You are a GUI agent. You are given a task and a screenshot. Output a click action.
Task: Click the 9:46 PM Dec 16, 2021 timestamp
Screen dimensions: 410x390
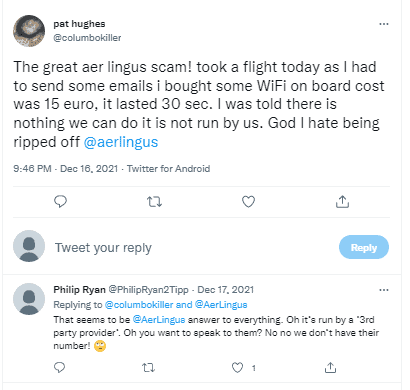click(66, 169)
